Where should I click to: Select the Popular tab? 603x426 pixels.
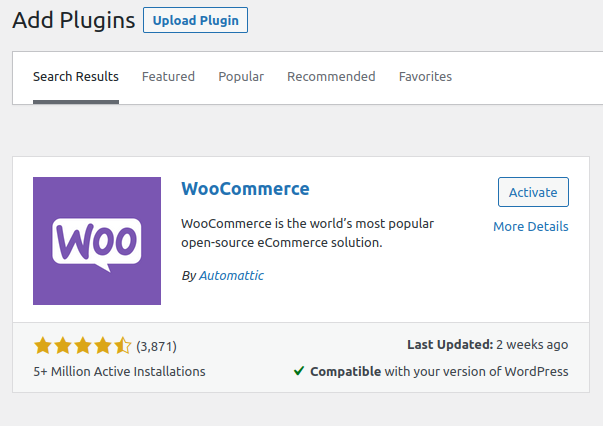(x=241, y=77)
